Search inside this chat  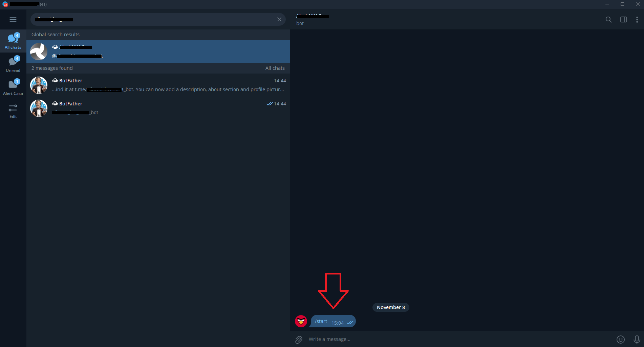pyautogui.click(x=608, y=20)
